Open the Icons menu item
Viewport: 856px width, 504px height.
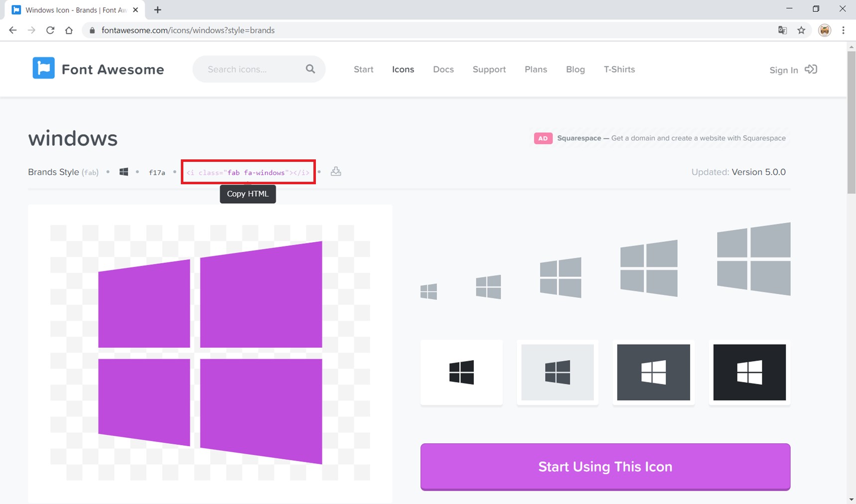(403, 69)
